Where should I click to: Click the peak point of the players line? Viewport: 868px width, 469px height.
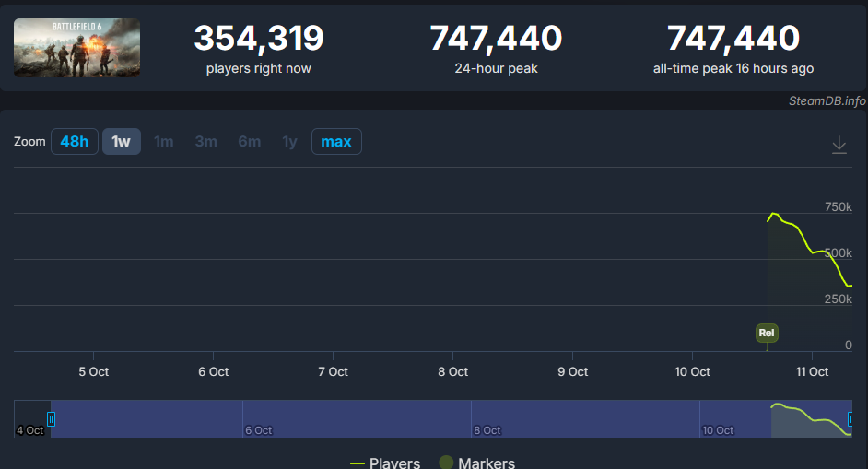(x=773, y=213)
